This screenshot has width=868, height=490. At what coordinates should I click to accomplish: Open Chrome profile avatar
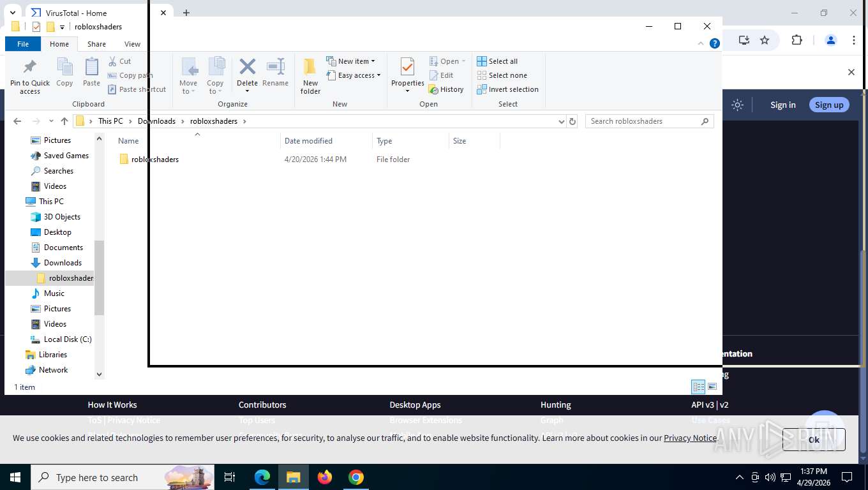pyautogui.click(x=830, y=40)
